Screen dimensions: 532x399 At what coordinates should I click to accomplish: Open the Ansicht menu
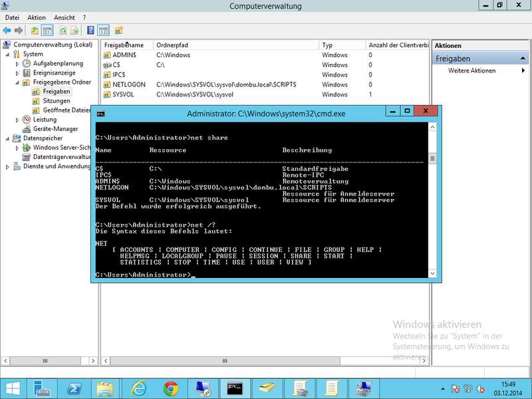coord(65,17)
